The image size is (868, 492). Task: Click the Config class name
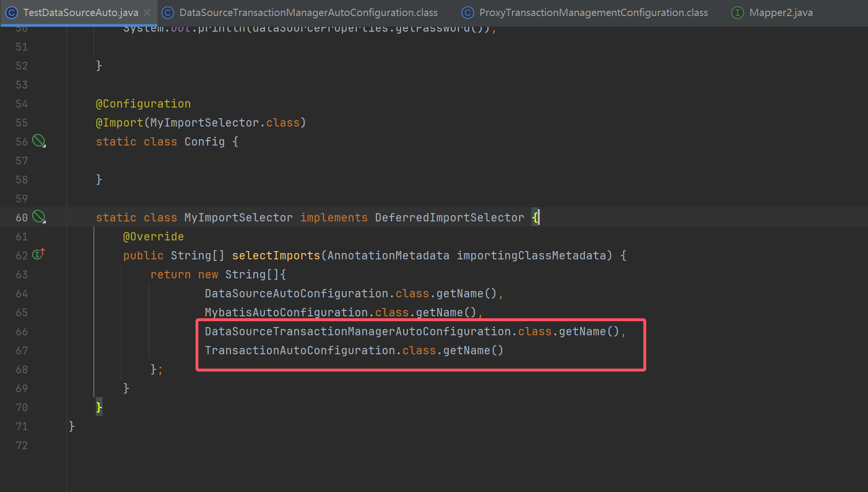(205, 142)
